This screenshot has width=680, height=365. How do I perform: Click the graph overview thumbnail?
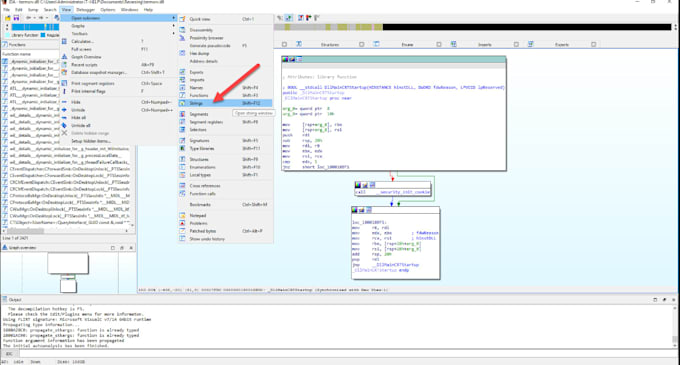click(68, 273)
